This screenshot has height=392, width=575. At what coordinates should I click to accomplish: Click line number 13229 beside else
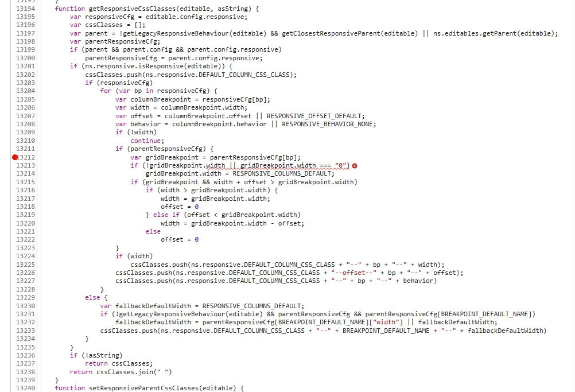[x=25, y=297]
